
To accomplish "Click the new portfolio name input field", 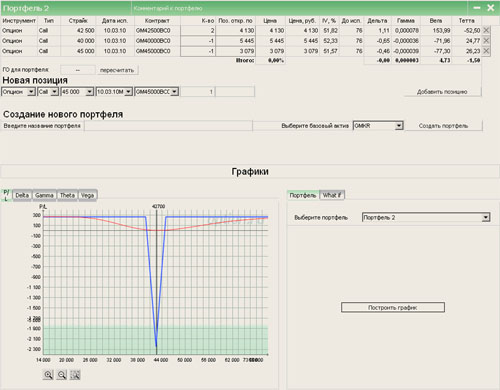I will [168, 126].
